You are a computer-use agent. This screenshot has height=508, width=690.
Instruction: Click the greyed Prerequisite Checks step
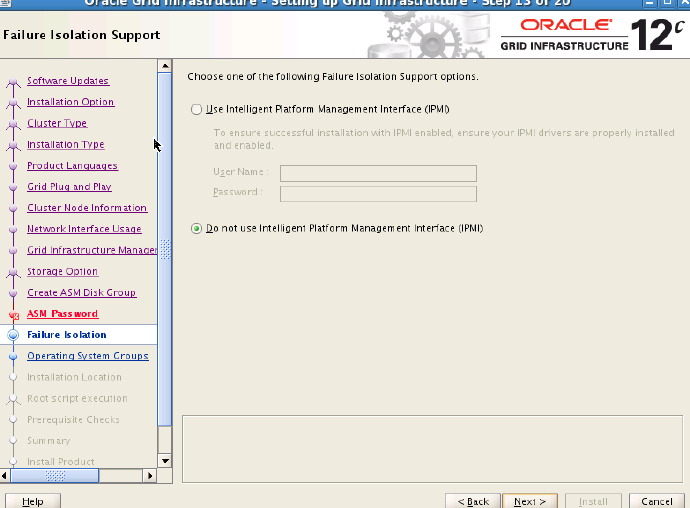[x=73, y=420]
